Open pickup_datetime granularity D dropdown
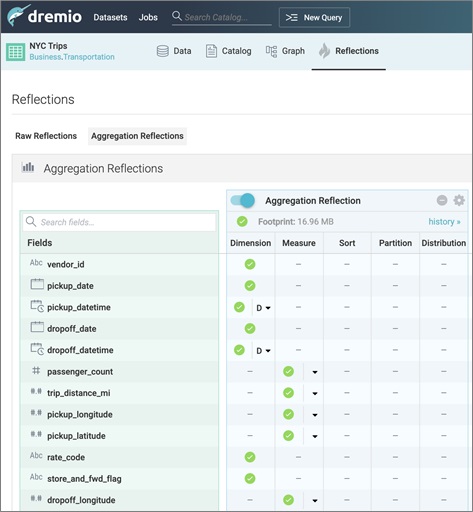 click(263, 308)
